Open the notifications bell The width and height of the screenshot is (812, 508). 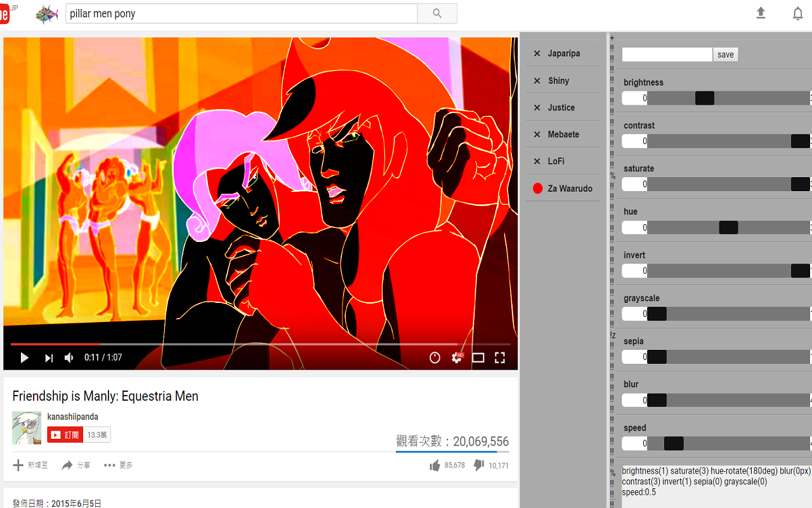click(798, 13)
